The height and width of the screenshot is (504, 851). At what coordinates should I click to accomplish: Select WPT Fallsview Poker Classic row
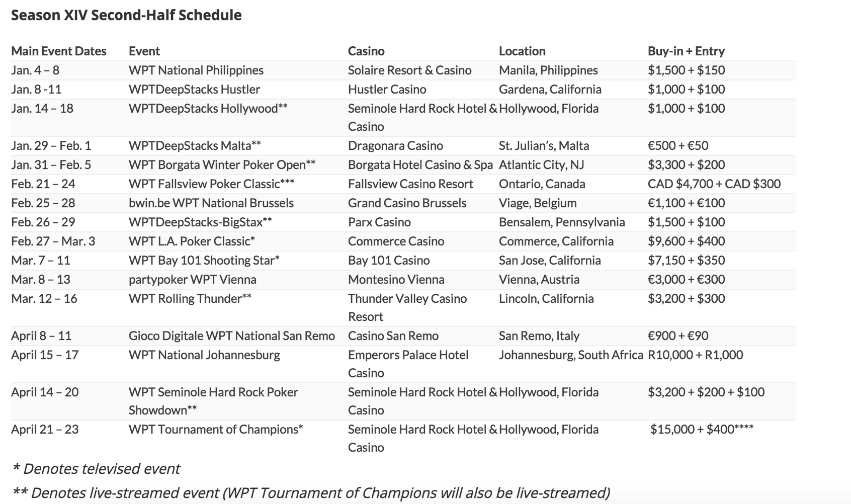pos(403,184)
